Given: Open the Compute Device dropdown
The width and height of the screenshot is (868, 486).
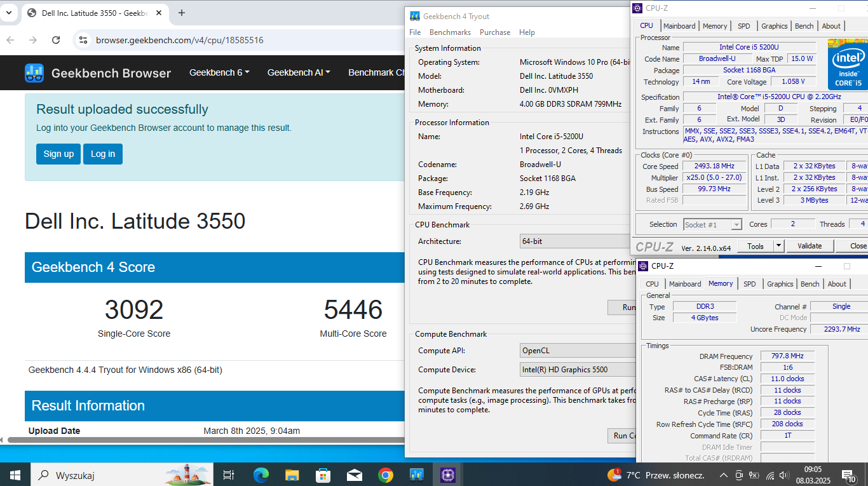Looking at the screenshot, I should click(x=578, y=370).
